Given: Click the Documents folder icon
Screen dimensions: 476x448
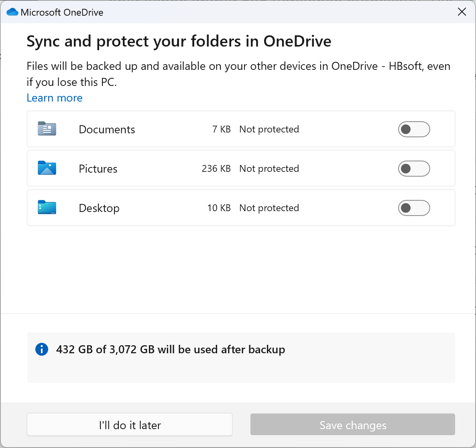Looking at the screenshot, I should point(47,129).
